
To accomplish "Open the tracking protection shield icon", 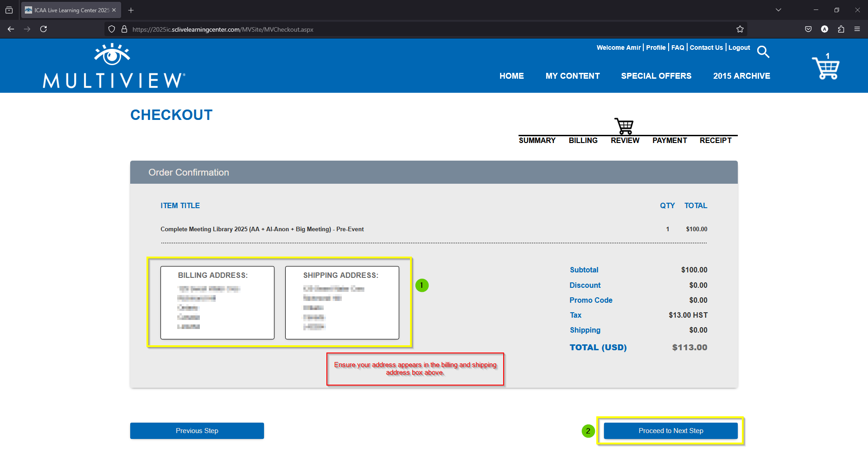I will [x=112, y=29].
